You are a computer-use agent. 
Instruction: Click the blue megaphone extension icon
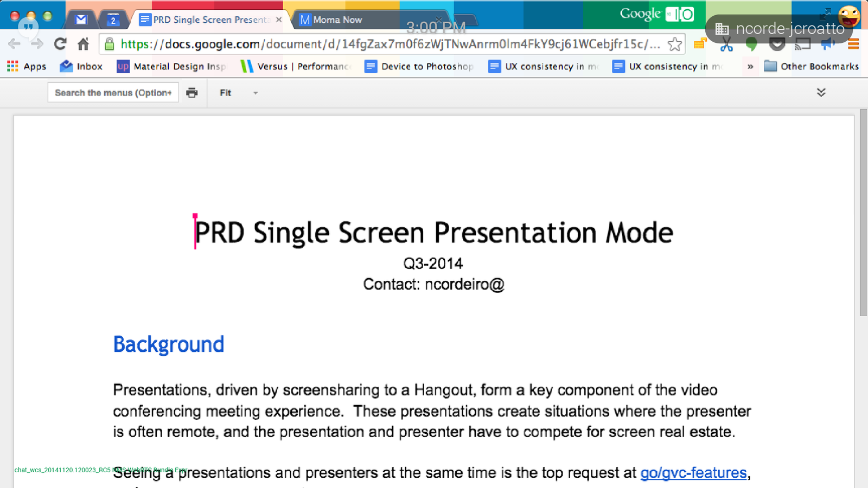click(828, 44)
